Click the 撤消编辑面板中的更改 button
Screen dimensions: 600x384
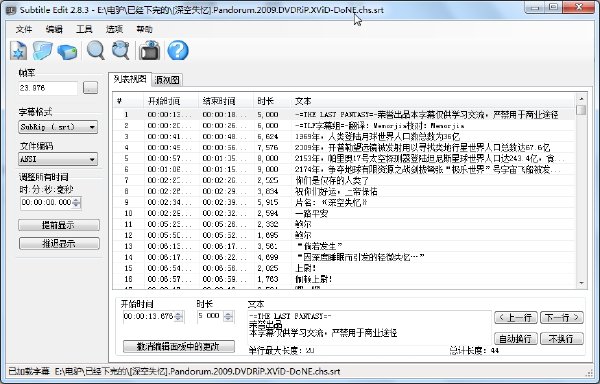(x=179, y=346)
